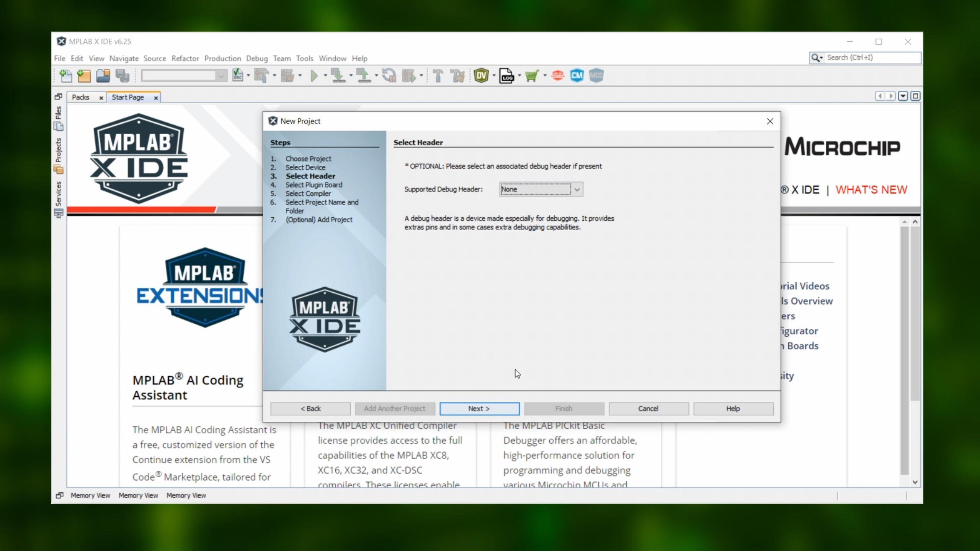Click the green shopping cart icon

click(532, 76)
